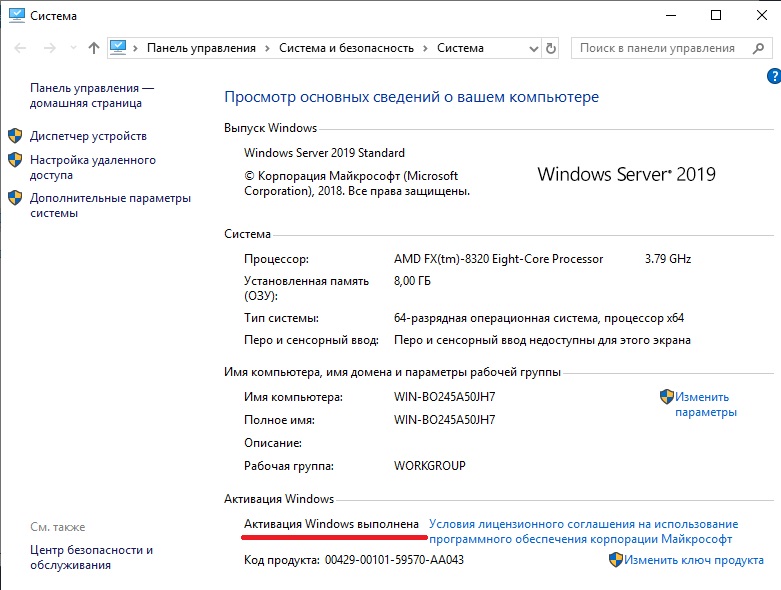Screen dimensions: 781x590
Task: Expand the address bar history dropdown arrow
Action: (x=529, y=48)
